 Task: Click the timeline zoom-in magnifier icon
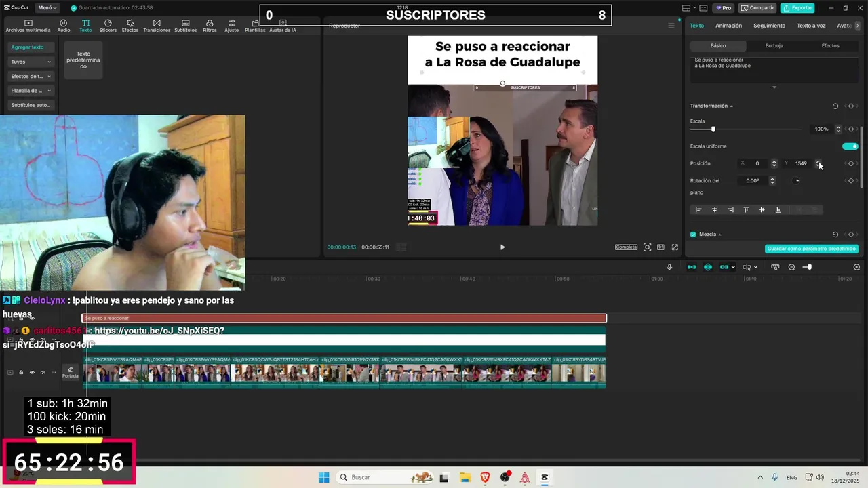856,267
